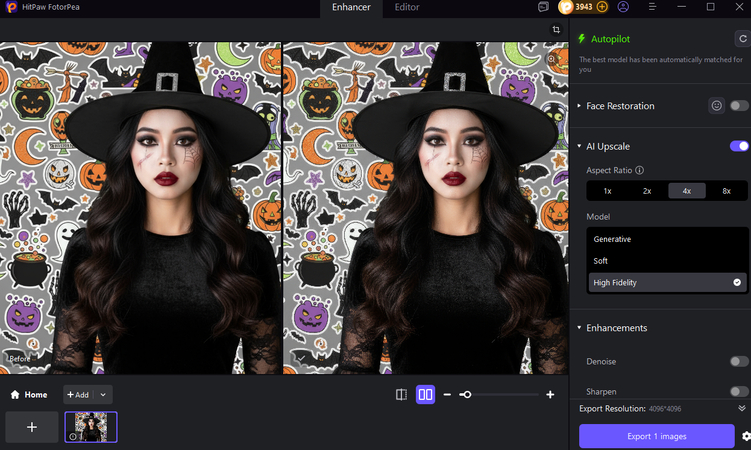Image resolution: width=751 pixels, height=450 pixels.
Task: Choose the Generative model option
Action: pyautogui.click(x=612, y=239)
